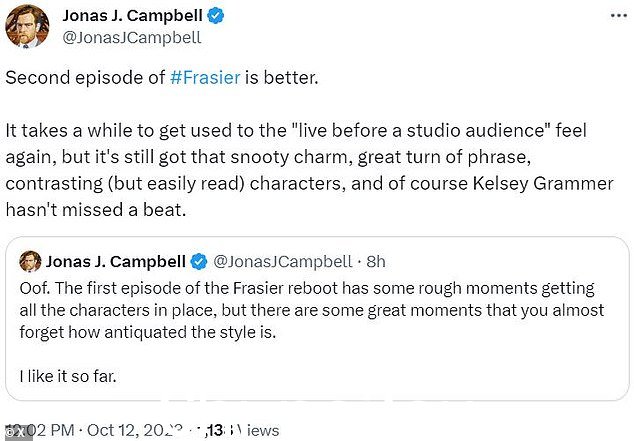Click the main tweet's profile avatar
Viewport: 634px width, 441px height.
27,27
